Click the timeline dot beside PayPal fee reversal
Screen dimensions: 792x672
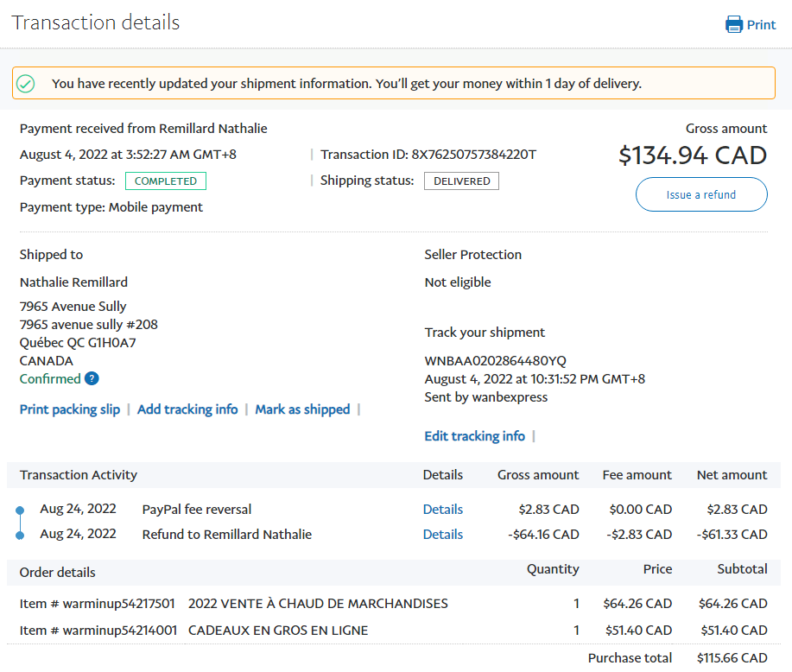tap(20, 510)
